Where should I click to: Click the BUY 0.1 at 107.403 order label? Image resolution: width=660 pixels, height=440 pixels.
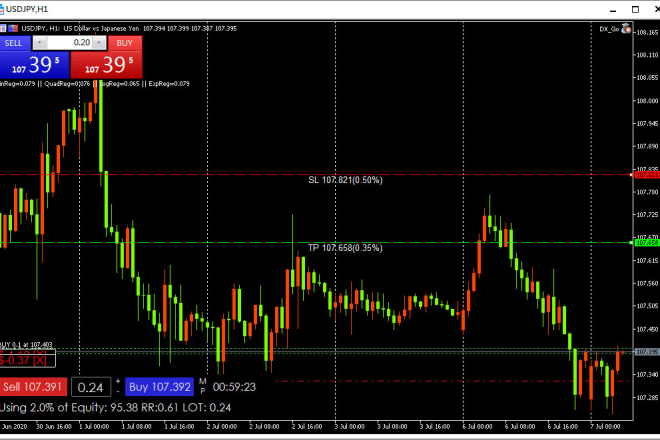(x=26, y=345)
